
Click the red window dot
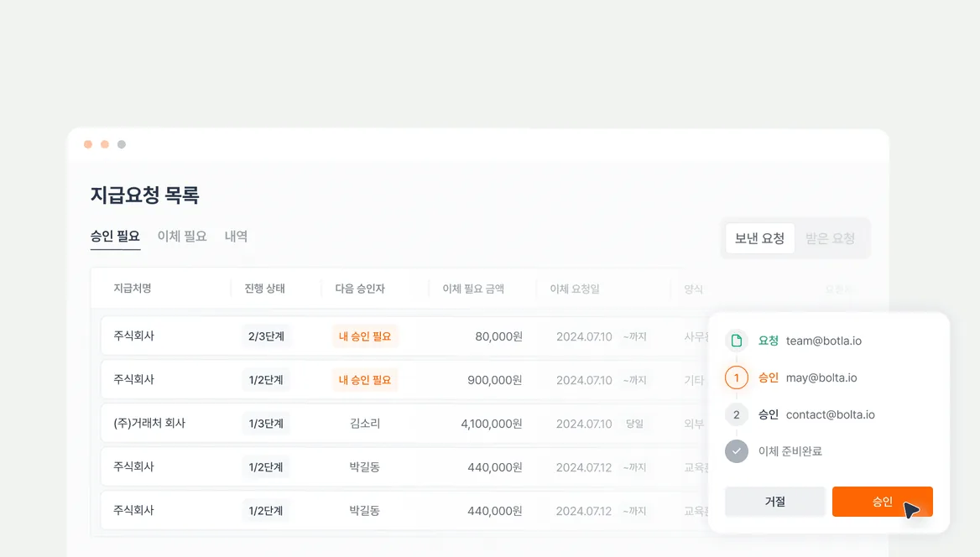pyautogui.click(x=88, y=144)
